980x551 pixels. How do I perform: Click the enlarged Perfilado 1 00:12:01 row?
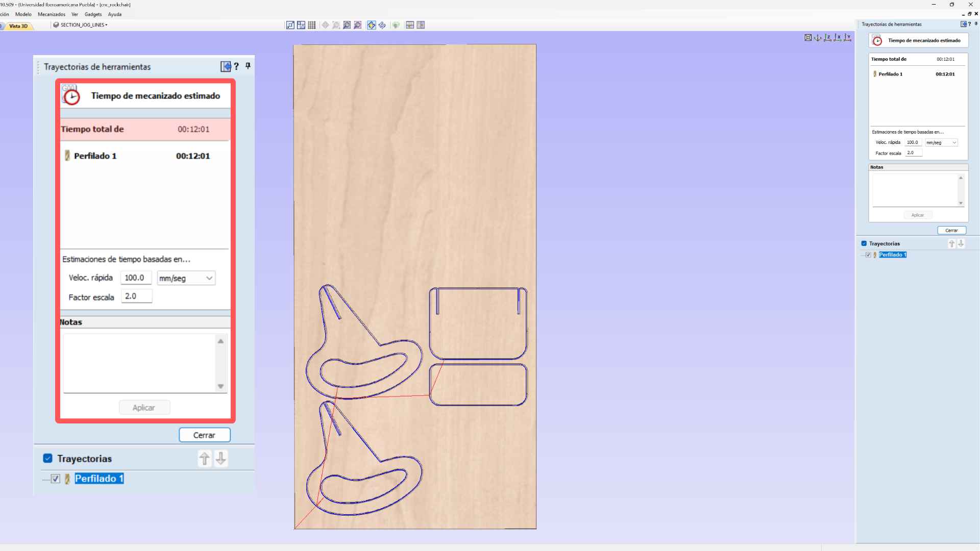pyautogui.click(x=145, y=156)
